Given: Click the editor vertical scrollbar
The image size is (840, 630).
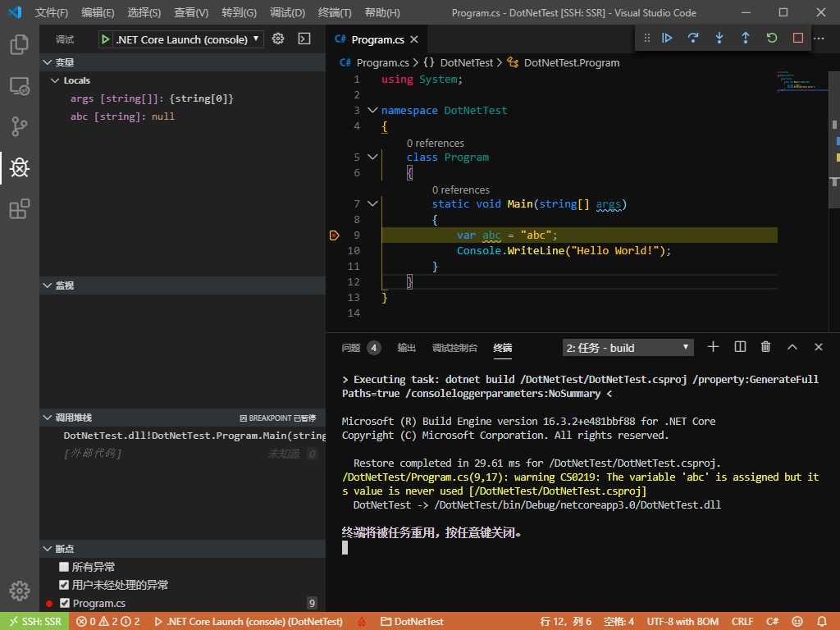Looking at the screenshot, I should (x=834, y=139).
